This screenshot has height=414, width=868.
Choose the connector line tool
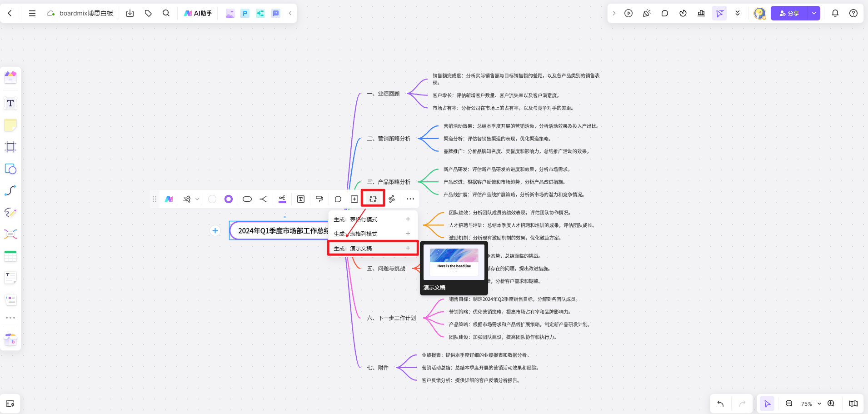[x=10, y=190]
